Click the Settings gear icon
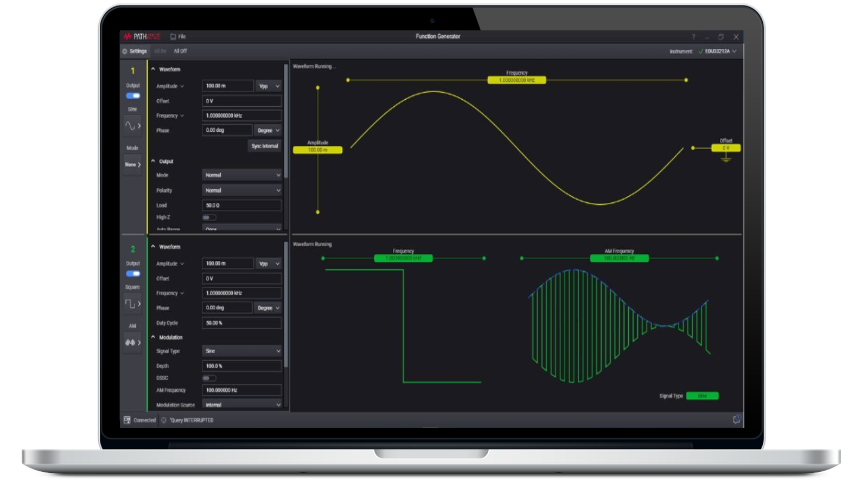Viewport: 868px width, 488px height. click(x=125, y=51)
